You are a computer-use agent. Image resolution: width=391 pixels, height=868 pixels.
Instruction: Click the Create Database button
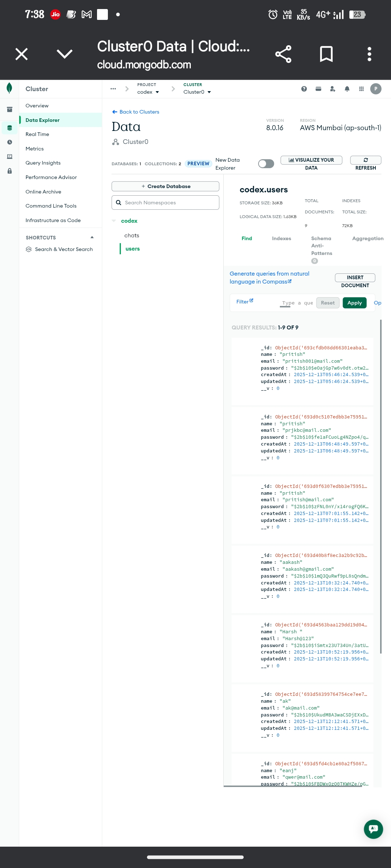pyautogui.click(x=165, y=186)
